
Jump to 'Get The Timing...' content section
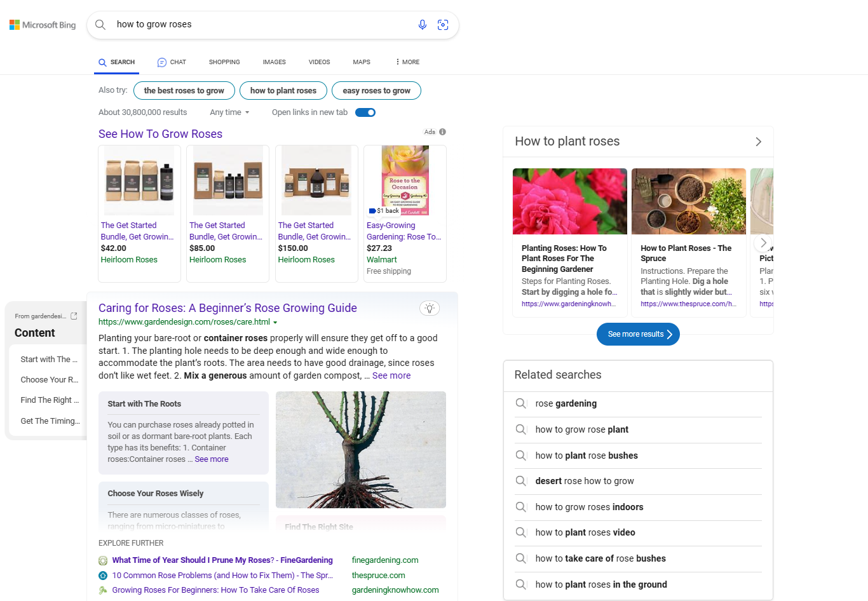[x=50, y=421]
